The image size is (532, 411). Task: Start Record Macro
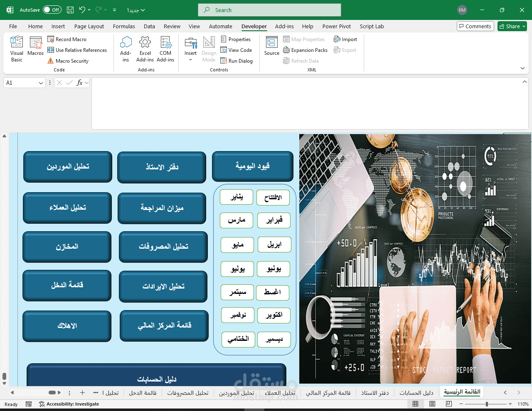[67, 39]
